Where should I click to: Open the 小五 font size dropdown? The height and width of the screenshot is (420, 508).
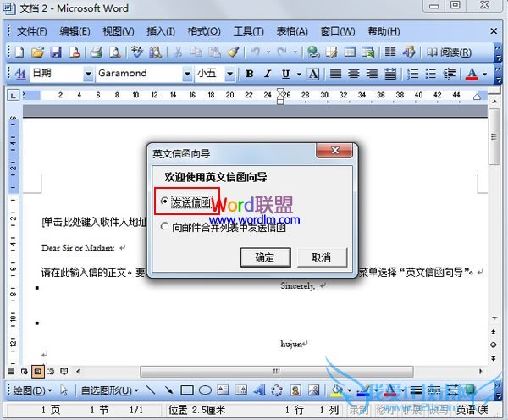[229, 74]
